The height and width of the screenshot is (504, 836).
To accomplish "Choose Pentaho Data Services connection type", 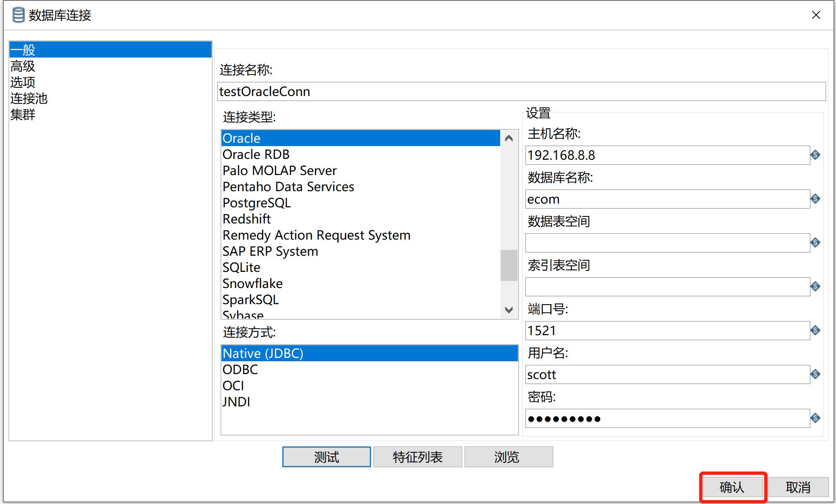I will pyautogui.click(x=361, y=187).
